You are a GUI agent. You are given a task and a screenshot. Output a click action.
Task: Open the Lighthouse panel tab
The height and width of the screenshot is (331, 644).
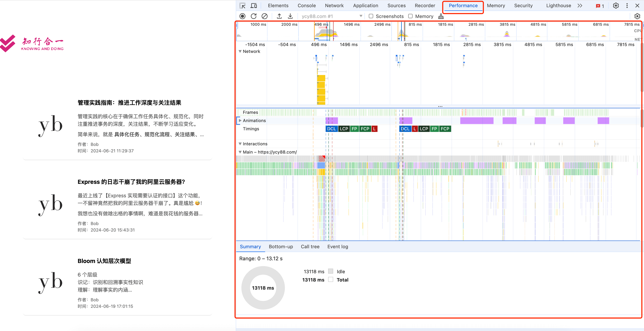point(558,6)
